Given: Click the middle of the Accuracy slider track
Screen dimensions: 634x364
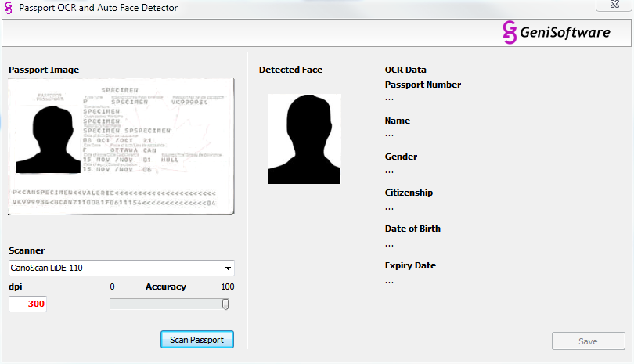Looking at the screenshot, I should pos(168,304).
